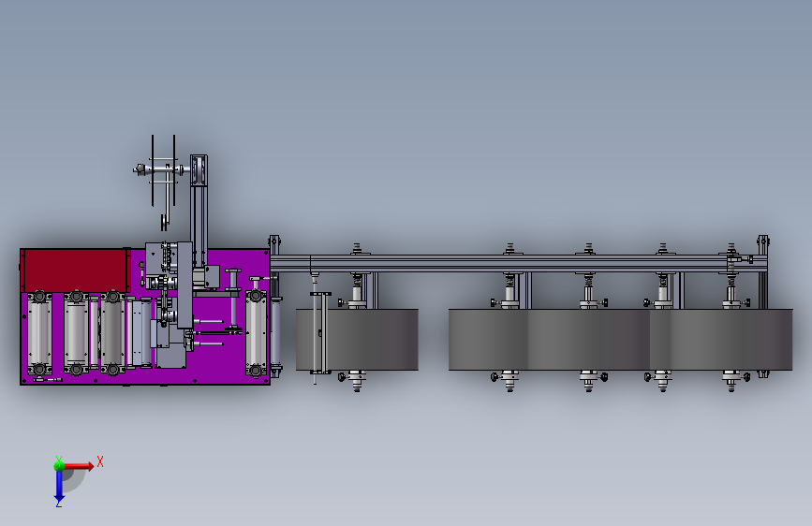Select the longer gray conveyor belt
Image resolution: width=812 pixels, height=526 pixels.
point(620,340)
